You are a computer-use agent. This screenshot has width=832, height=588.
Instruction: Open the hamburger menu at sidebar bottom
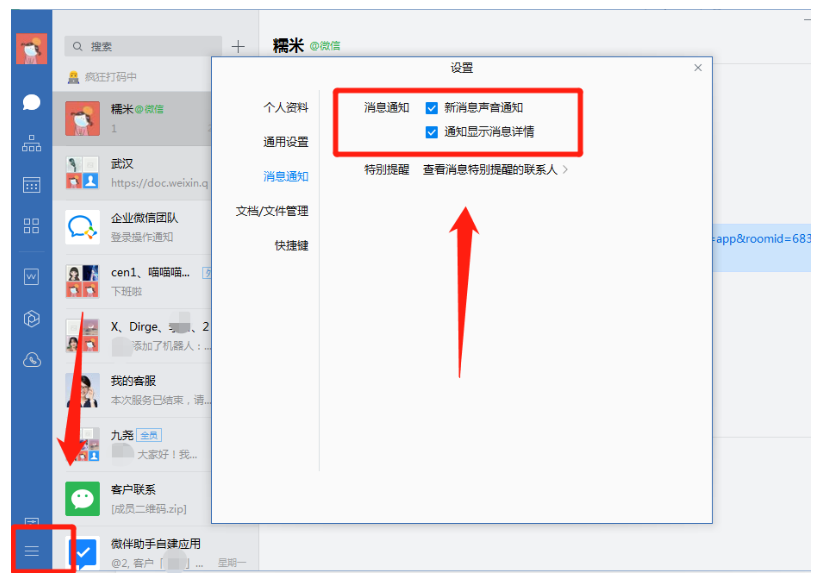(x=32, y=551)
